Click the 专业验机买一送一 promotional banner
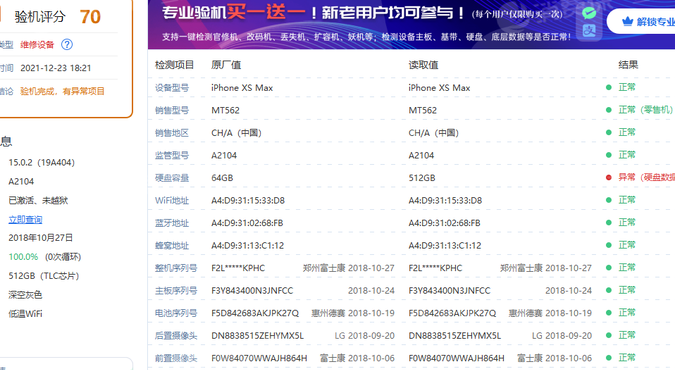Viewport: 675px width, 370px height. click(411, 24)
